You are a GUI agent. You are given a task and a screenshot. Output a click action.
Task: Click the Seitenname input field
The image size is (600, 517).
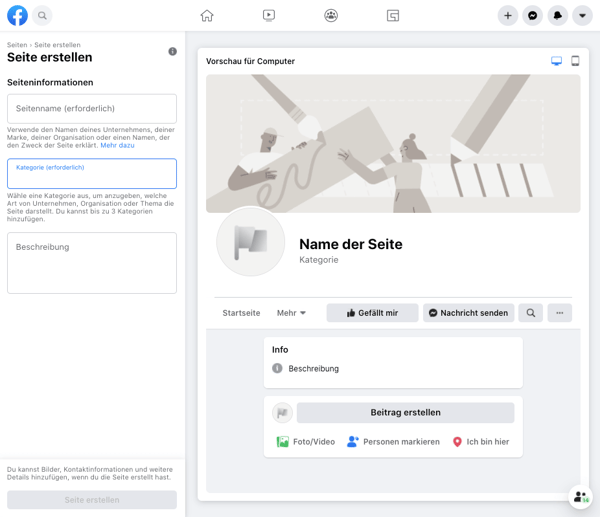(x=92, y=108)
